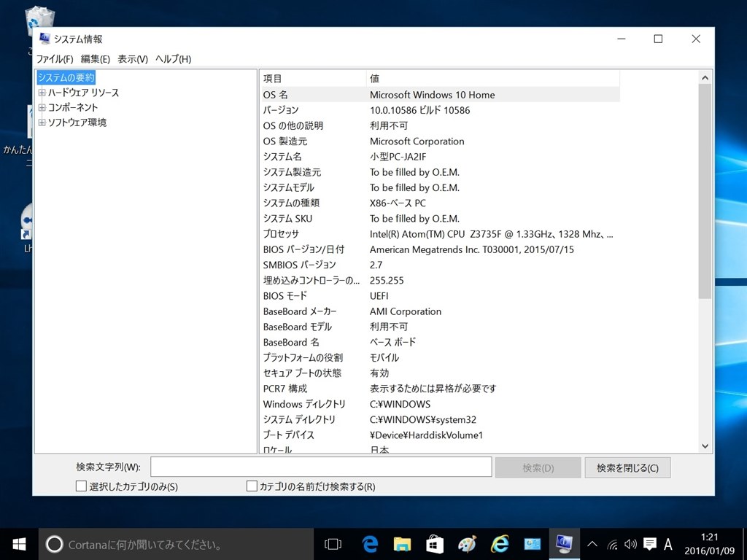Click the volume speaker tray icon
The height and width of the screenshot is (560, 747).
(x=630, y=544)
